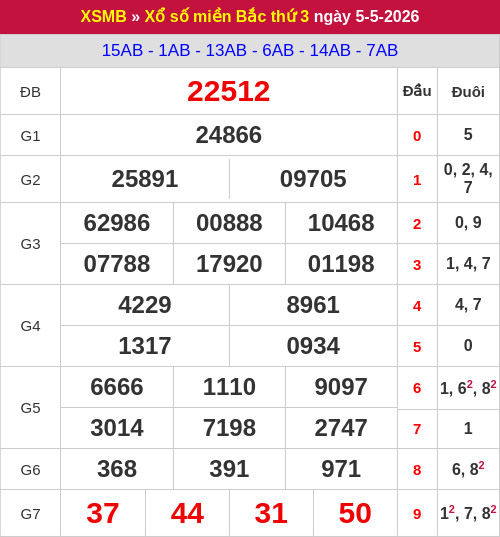Click the red head digit 6
The height and width of the screenshot is (537, 500).
(x=417, y=388)
